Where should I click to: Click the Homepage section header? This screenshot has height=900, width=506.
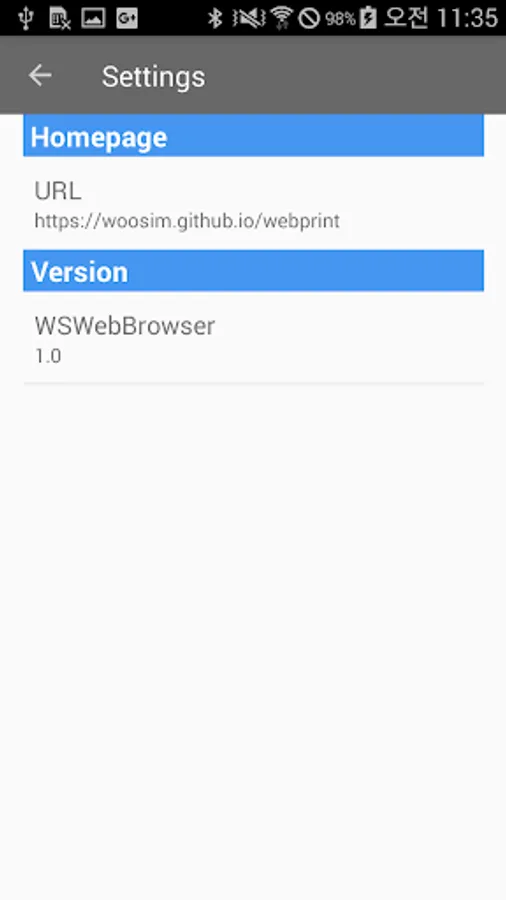click(x=254, y=135)
